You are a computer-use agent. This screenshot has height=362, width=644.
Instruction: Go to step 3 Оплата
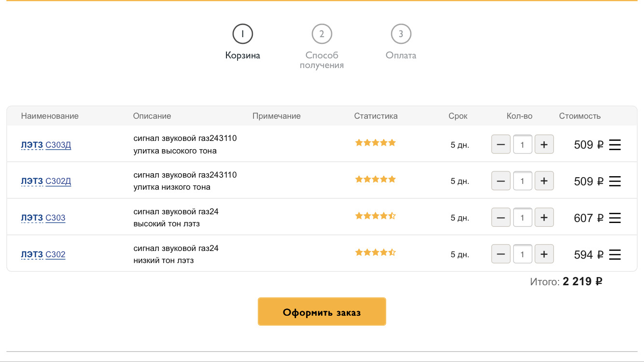point(401,34)
